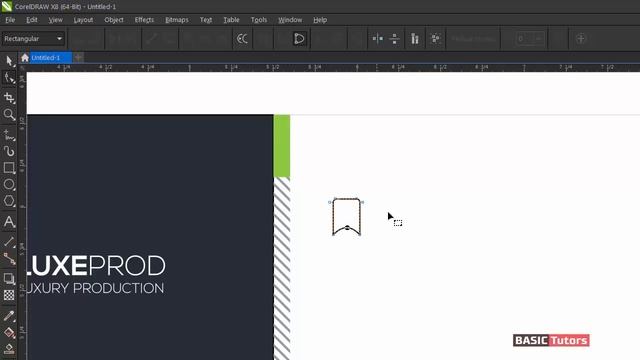This screenshot has width=640, height=360.
Task: Select the Artistic Media tool
Action: (9, 151)
